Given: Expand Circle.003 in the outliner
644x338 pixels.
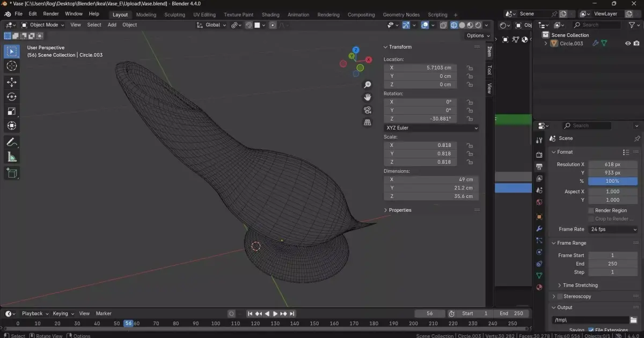Looking at the screenshot, I should pos(546,43).
